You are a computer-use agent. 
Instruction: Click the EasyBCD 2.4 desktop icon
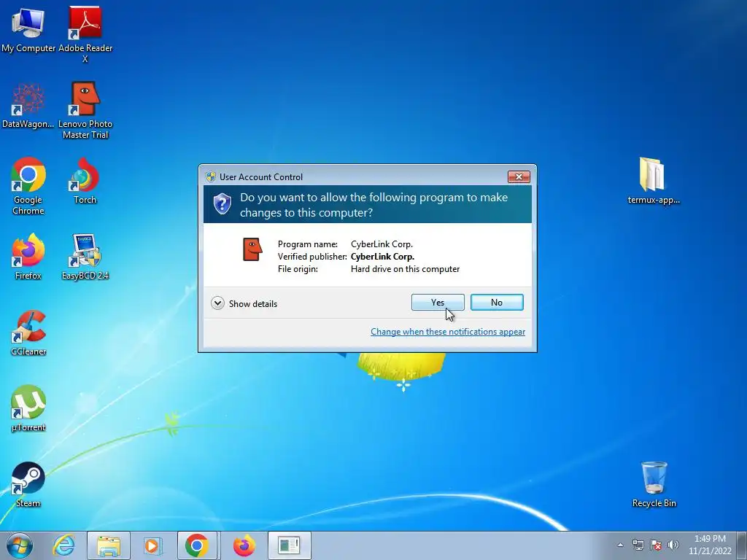(x=85, y=256)
